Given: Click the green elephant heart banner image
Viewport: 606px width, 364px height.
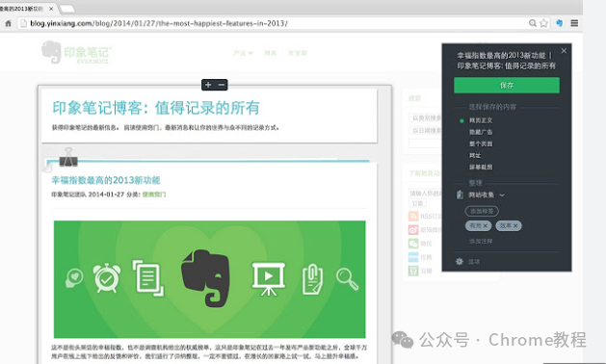Looking at the screenshot, I should pos(209,279).
